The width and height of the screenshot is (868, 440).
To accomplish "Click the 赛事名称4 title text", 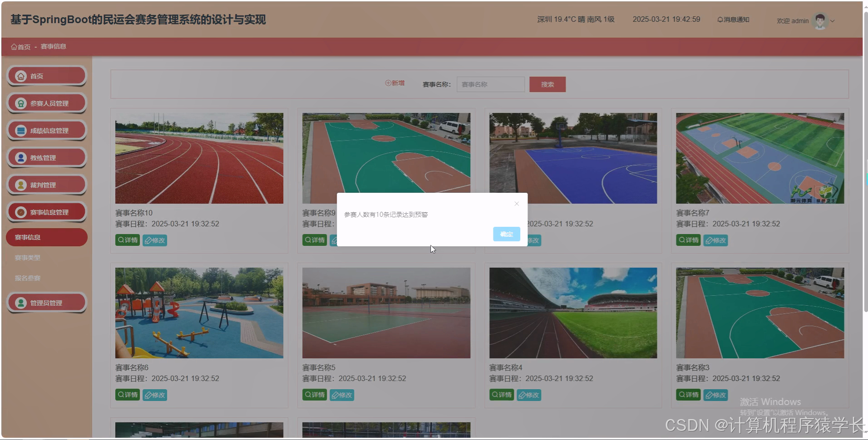I will pyautogui.click(x=506, y=367).
